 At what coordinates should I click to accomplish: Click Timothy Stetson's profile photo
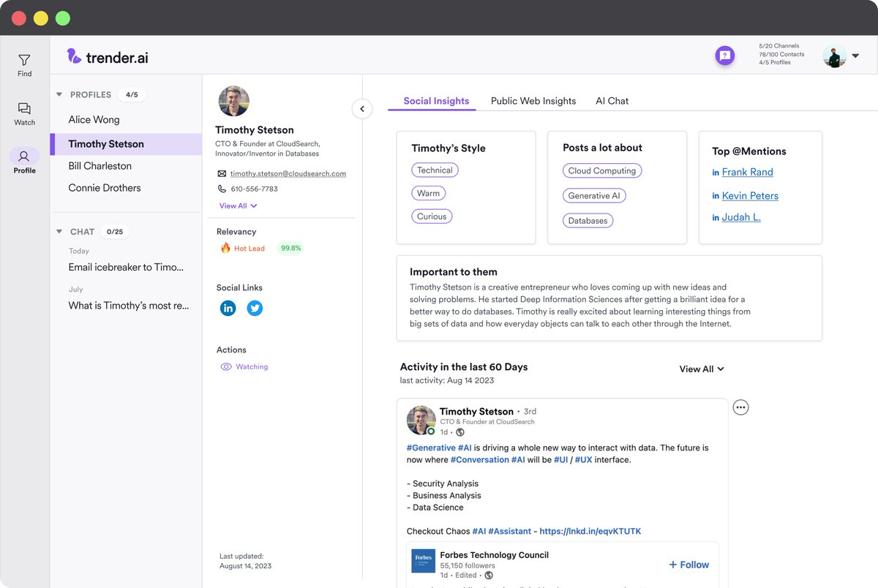coord(234,101)
